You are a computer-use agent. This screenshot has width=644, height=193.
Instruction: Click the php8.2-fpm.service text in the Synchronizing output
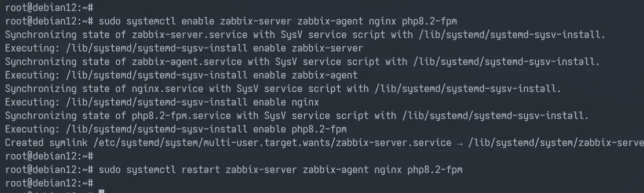[181, 116]
